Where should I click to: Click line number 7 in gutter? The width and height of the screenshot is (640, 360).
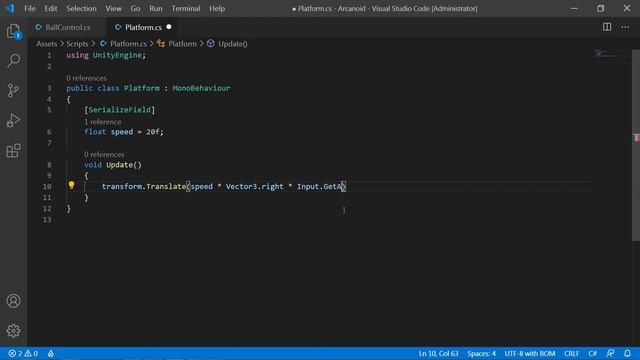click(49, 143)
